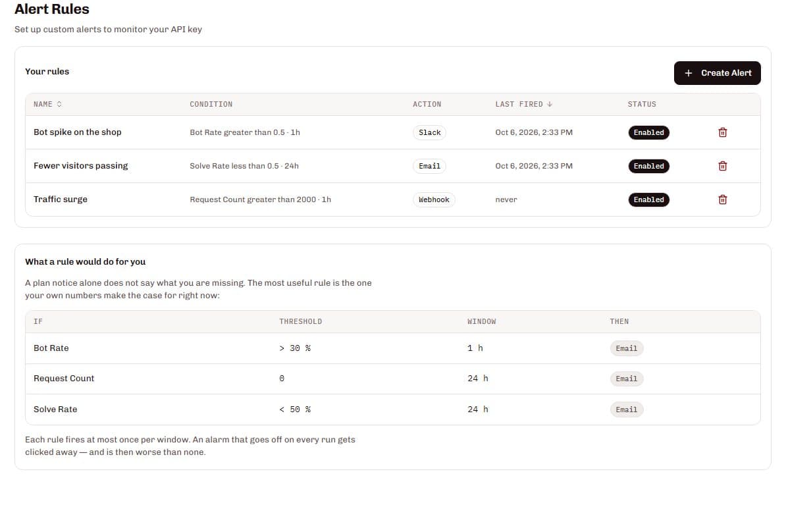Viewport: 786px width, 532px height.
Task: Click the Request Count suggestion row label
Action: coord(64,379)
